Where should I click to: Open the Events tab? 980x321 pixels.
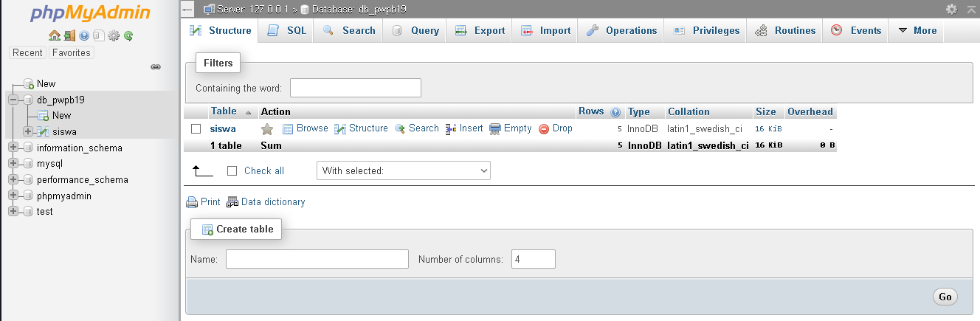point(856,31)
